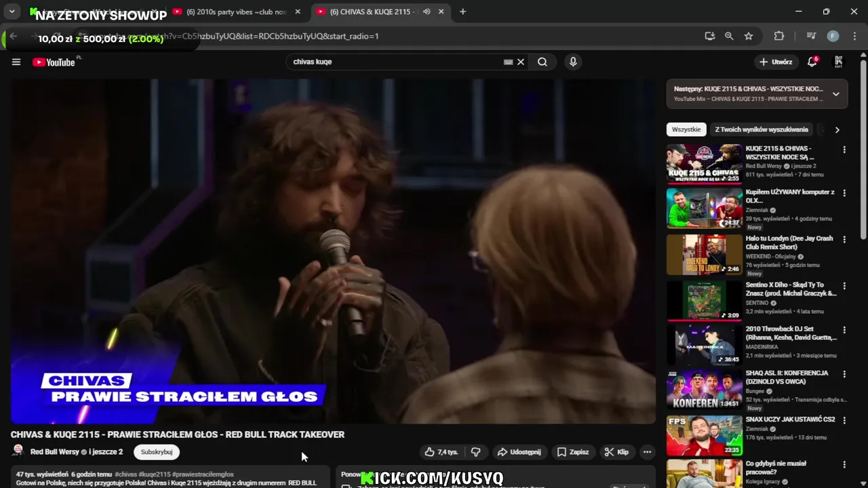Open SNAX UCZY JAK USTAWIĆ CS2 title
The width and height of the screenshot is (868, 488).
point(790,420)
